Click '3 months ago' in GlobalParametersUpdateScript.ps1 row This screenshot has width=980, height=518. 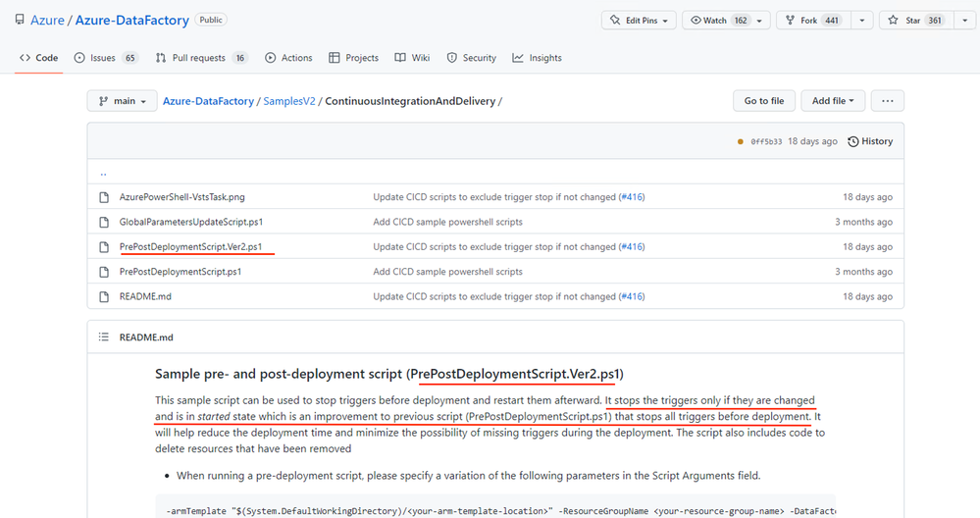tap(863, 222)
